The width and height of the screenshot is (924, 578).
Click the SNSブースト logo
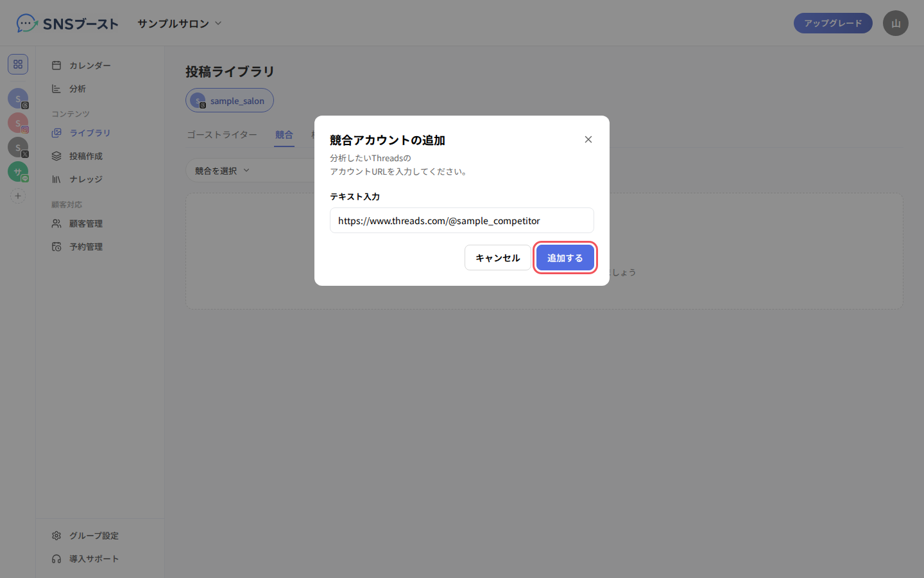[67, 24]
